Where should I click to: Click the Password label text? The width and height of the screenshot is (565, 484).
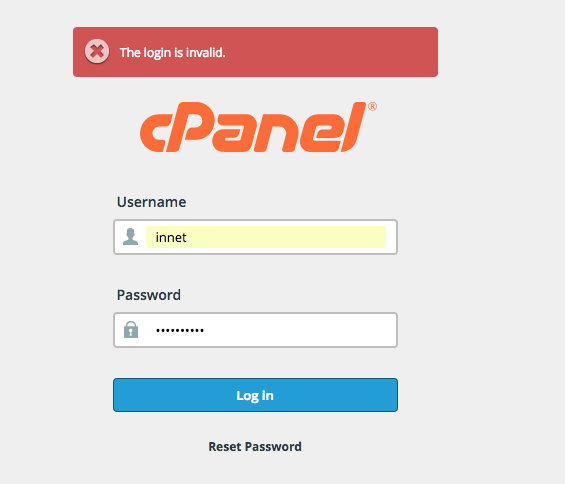coord(148,295)
